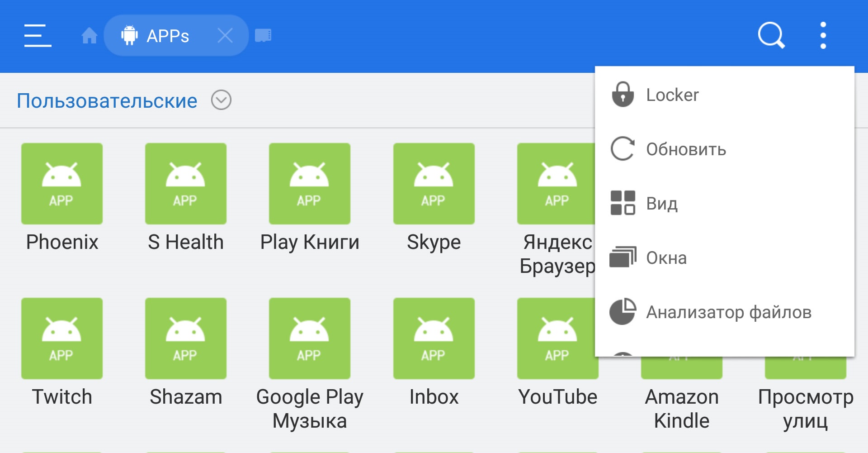
Task: Open the Twitch app icon
Action: click(x=62, y=339)
